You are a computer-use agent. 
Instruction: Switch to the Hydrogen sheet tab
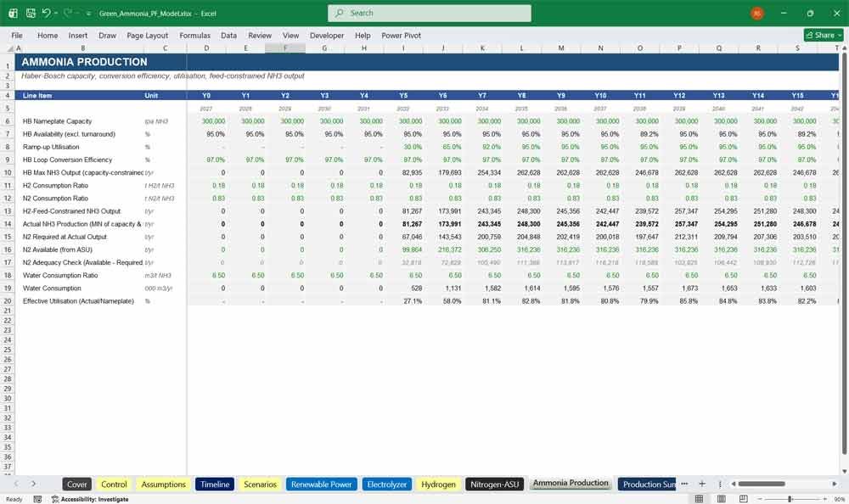tap(438, 484)
